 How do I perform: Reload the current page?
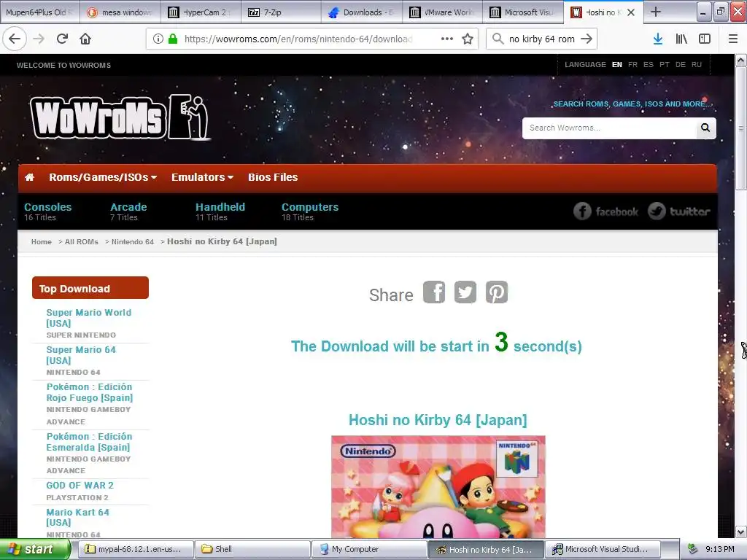tap(62, 39)
